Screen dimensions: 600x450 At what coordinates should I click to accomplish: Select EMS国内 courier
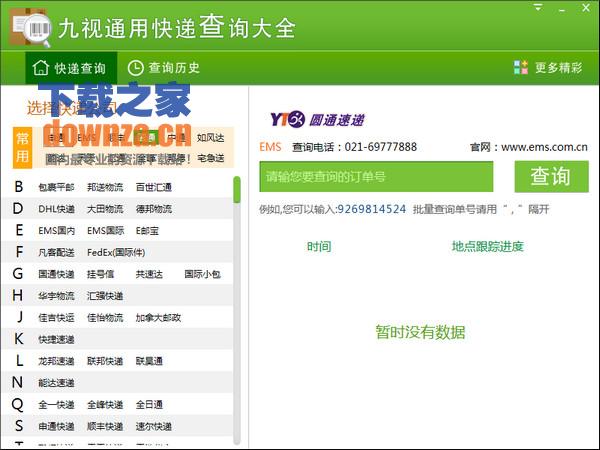click(56, 231)
